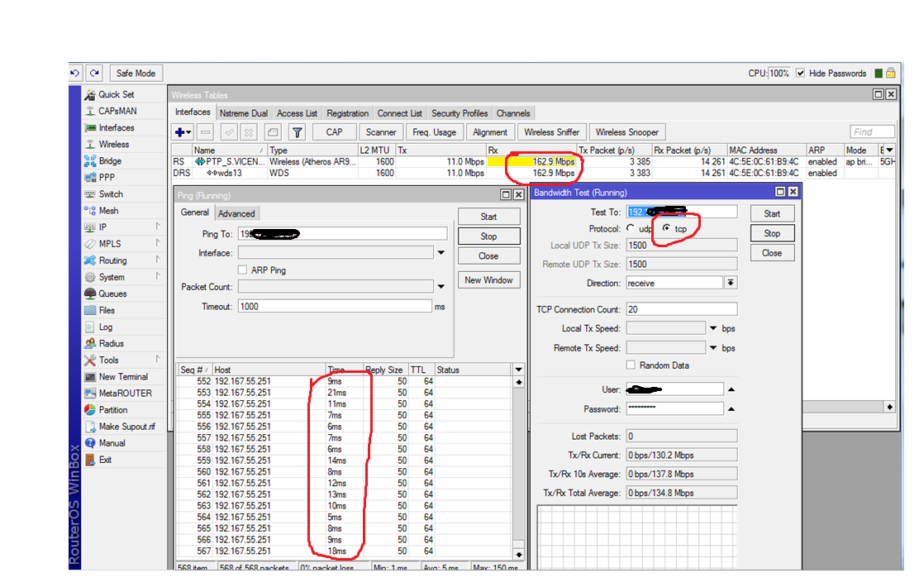Click the TCP Connection Count field
This screenshot has height=587, width=924.
(x=681, y=309)
